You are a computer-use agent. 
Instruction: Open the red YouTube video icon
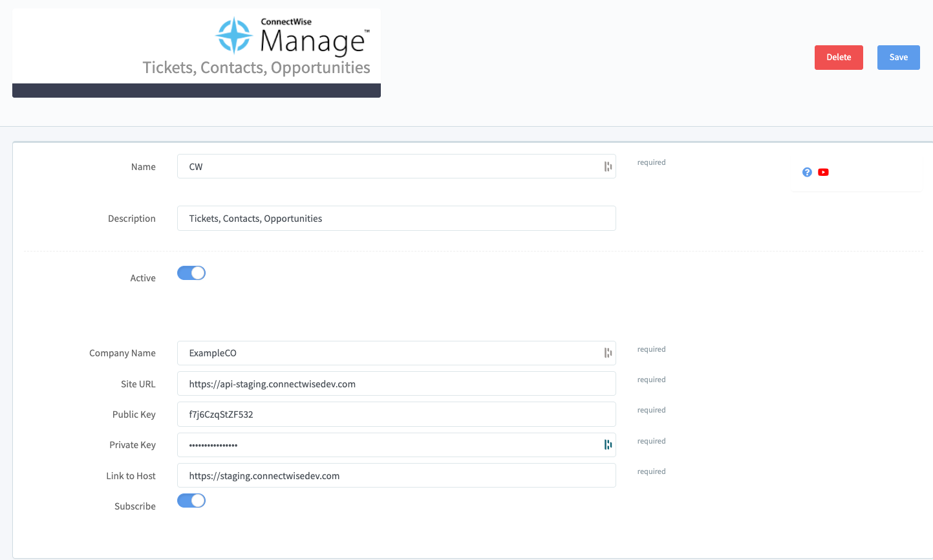pos(823,172)
